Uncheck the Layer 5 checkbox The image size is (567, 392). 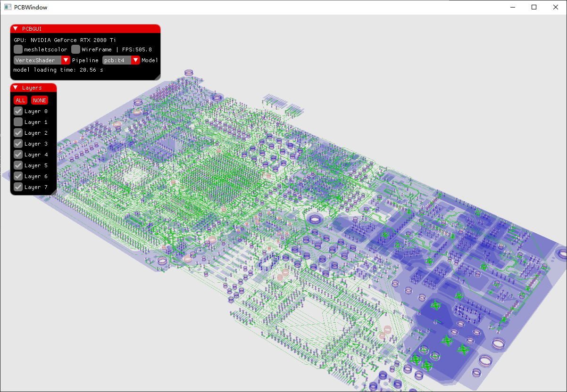(18, 165)
